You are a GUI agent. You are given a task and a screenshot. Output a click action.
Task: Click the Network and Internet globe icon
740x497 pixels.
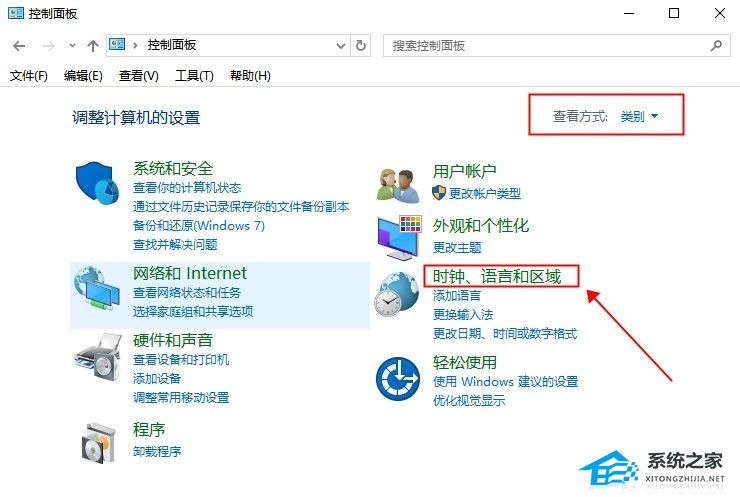click(97, 288)
